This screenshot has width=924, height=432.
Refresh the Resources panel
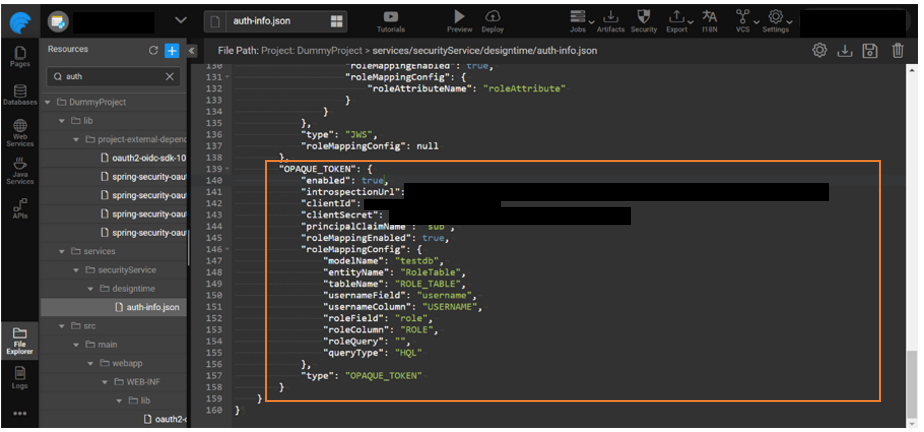[x=153, y=50]
